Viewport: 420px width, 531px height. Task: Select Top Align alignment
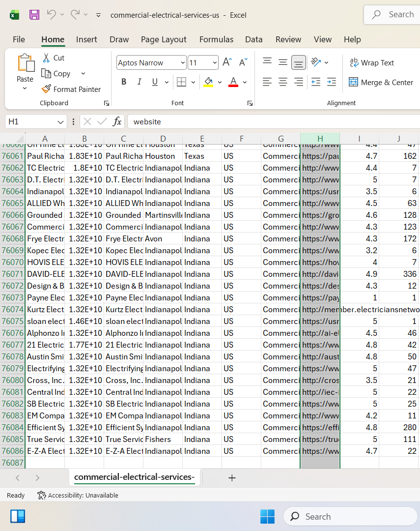point(267,62)
